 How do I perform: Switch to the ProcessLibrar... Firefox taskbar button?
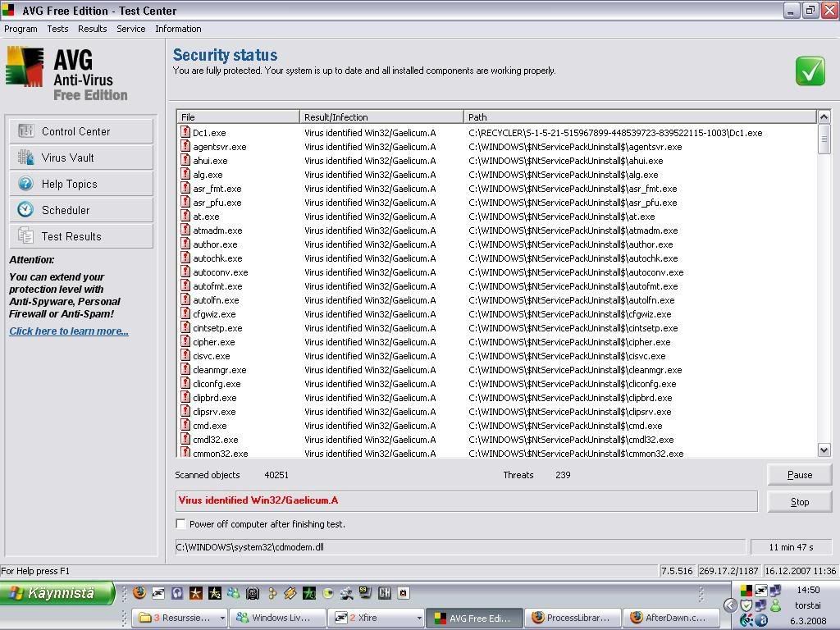pos(573,618)
